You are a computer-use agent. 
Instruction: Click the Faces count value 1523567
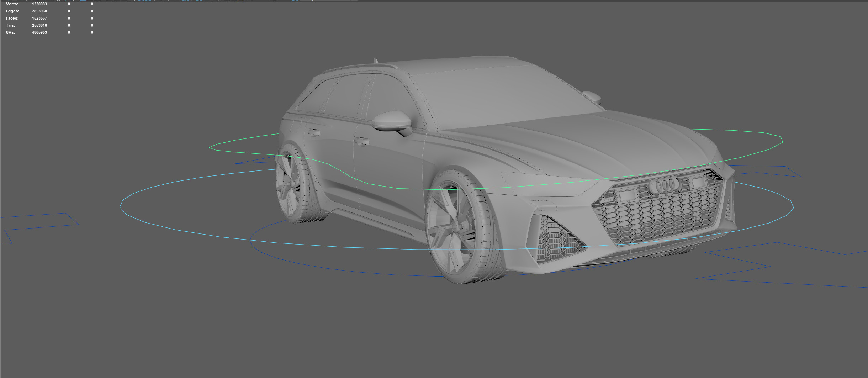click(x=39, y=19)
